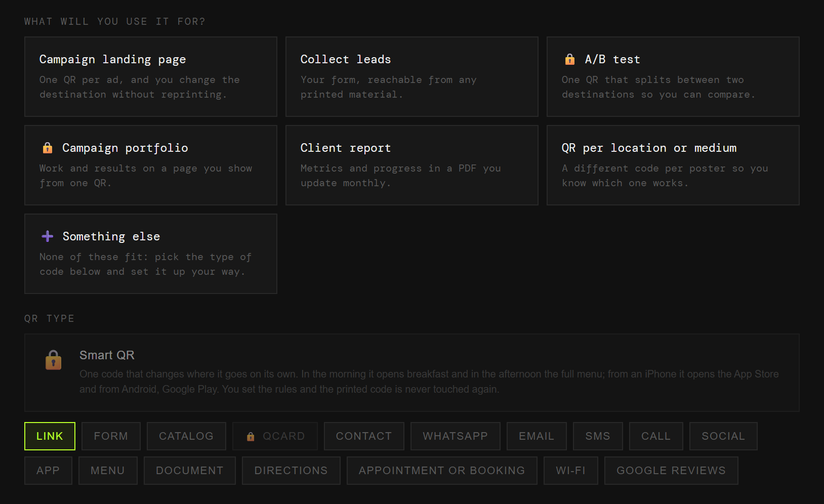Choose APPOINTMENT OR BOOKING type

coord(442,471)
